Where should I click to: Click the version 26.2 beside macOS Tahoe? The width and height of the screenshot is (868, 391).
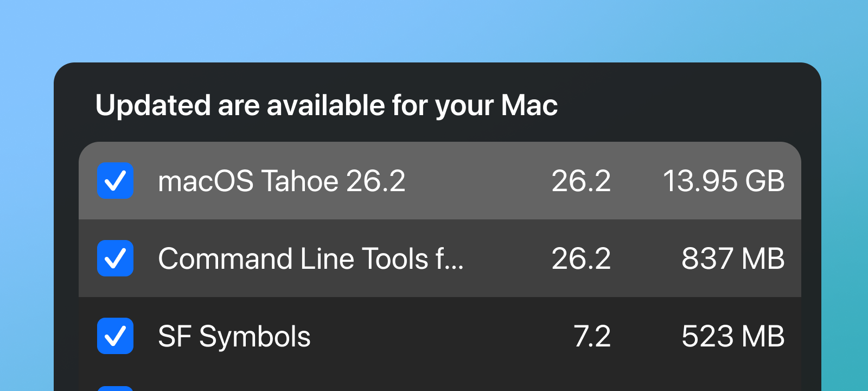pos(580,181)
